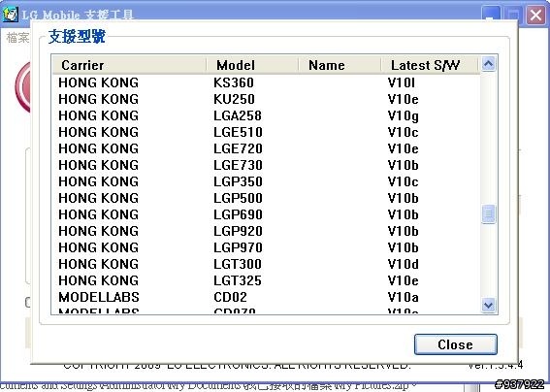Close the LG Mobile support tool window

[x=536, y=16]
